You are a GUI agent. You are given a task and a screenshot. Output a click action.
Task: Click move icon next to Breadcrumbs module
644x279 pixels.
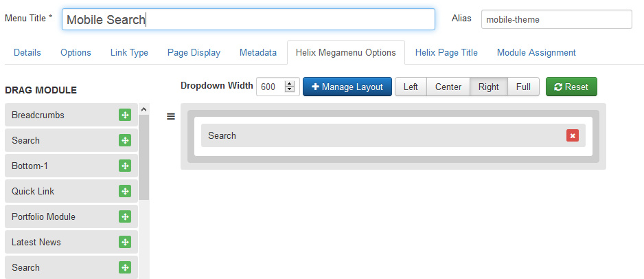pyautogui.click(x=125, y=115)
